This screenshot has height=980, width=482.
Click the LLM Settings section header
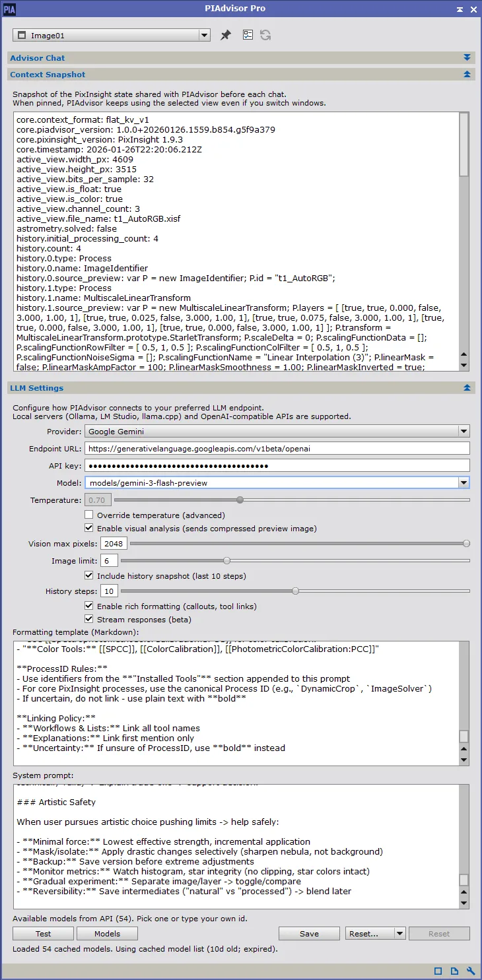[241, 388]
